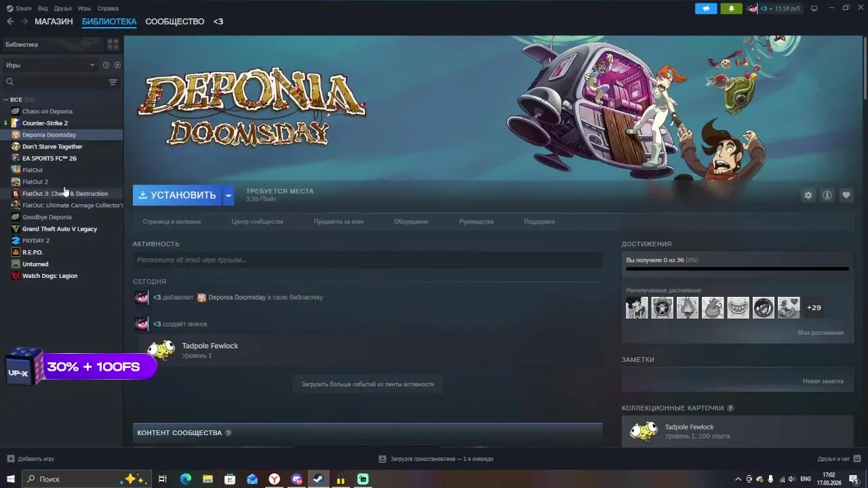
Task: Open the announcements megaphone button
Action: click(706, 9)
